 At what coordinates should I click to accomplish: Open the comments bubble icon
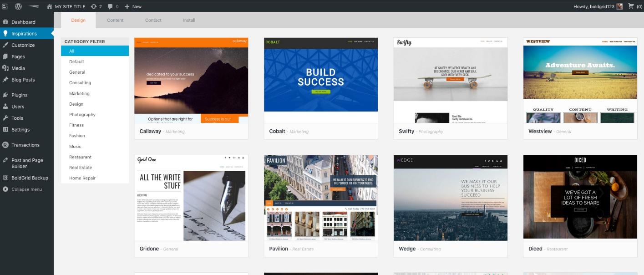[x=111, y=6]
